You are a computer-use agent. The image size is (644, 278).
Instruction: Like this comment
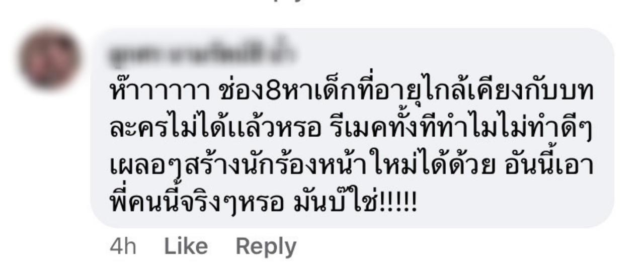[x=186, y=246]
